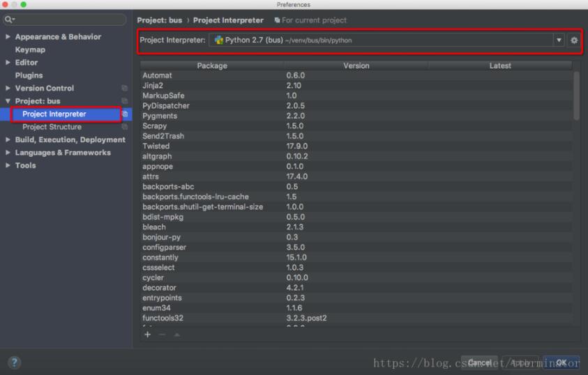Screen dimensions: 588x375
Task: Sort by the Latest column header
Action: tap(500, 66)
